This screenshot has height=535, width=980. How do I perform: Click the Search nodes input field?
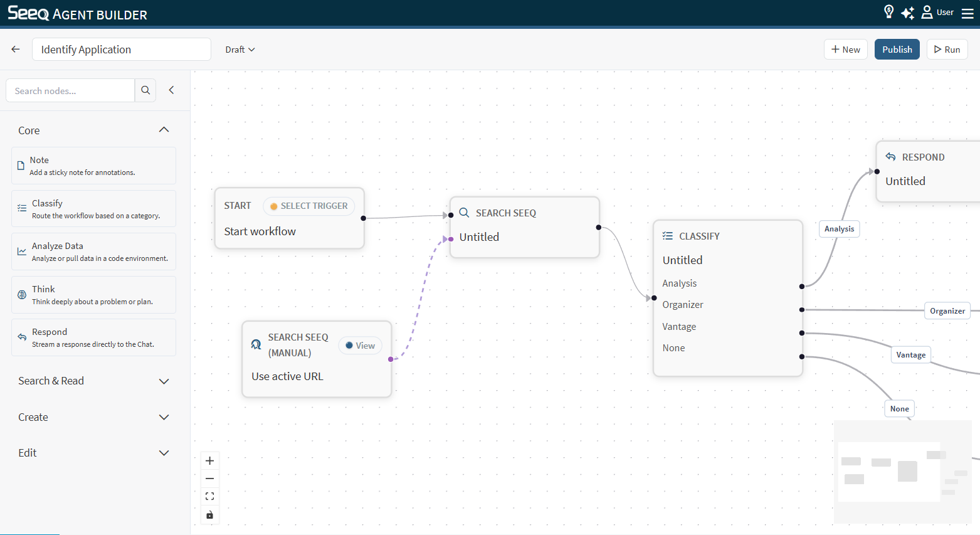tap(71, 91)
